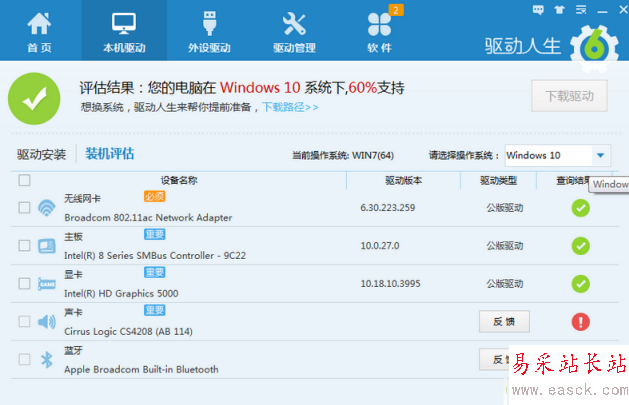Click the motherboard device icon

[47, 246]
